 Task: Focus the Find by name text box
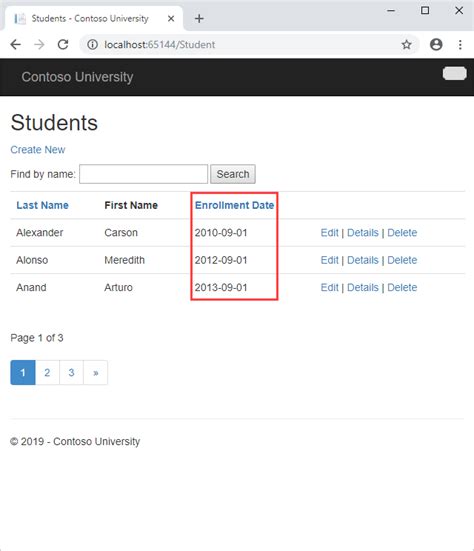point(143,174)
